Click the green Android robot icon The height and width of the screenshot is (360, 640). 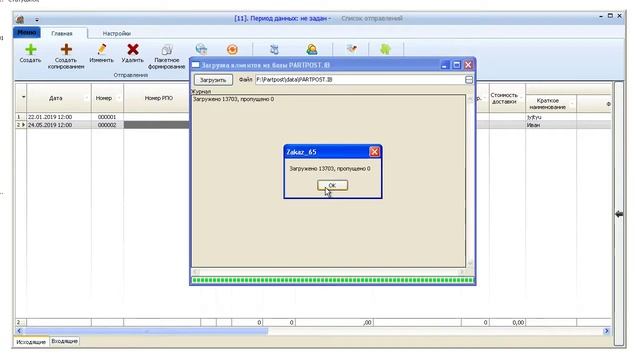(385, 49)
